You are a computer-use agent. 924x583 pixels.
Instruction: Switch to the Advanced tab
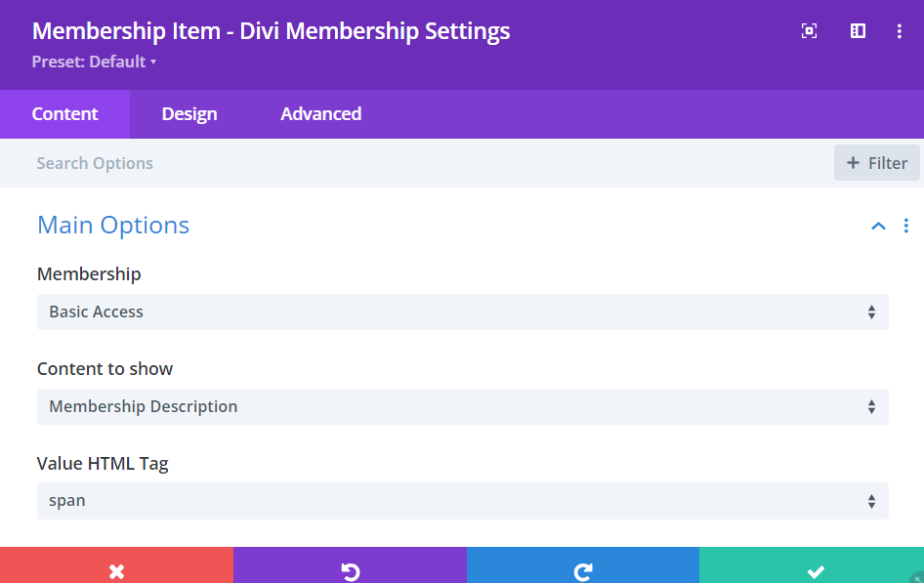tap(320, 114)
